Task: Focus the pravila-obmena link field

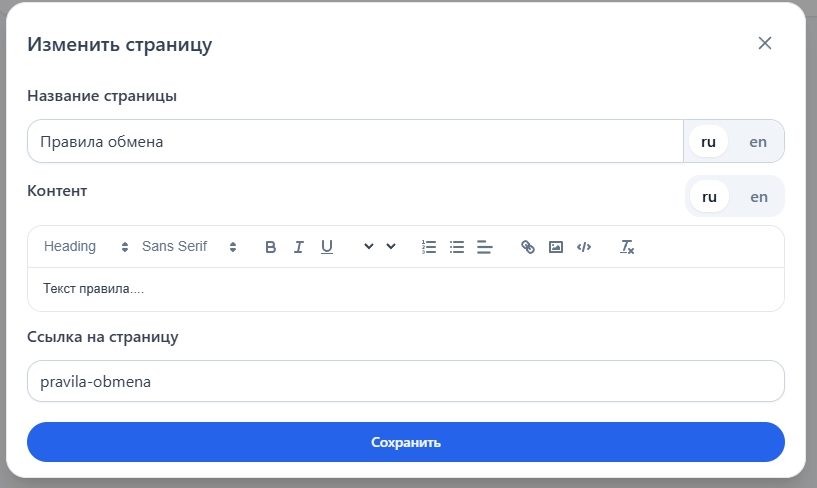Action: tap(406, 381)
